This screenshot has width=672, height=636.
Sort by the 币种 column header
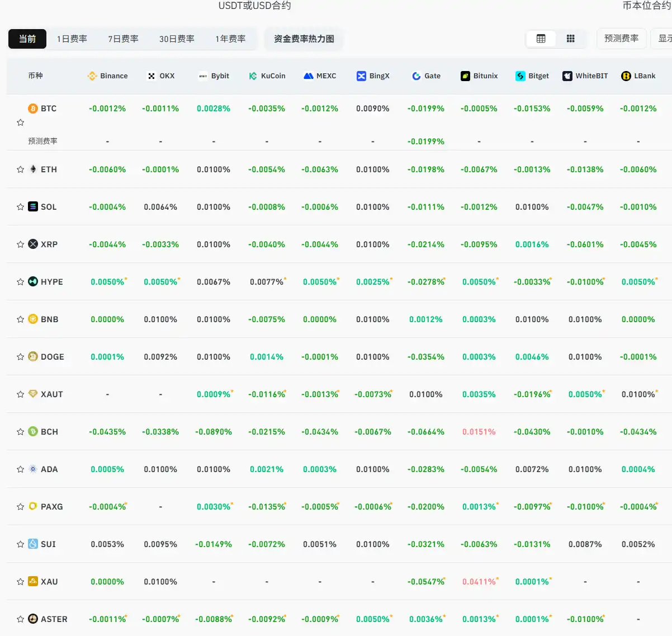click(x=35, y=76)
